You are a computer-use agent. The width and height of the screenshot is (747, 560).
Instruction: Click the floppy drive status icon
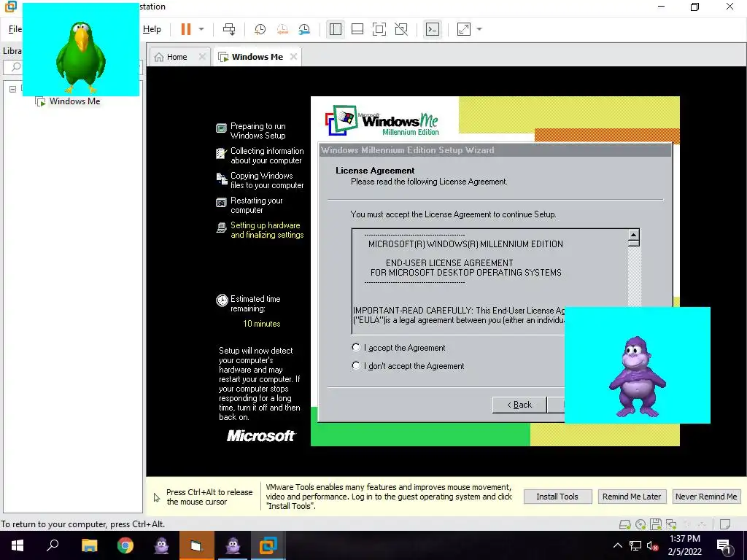656,524
